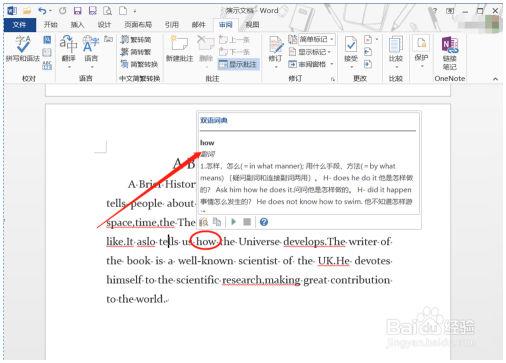The width and height of the screenshot is (506, 363).
Task: Open Ribbon Display Options icon
Action: 450,11
